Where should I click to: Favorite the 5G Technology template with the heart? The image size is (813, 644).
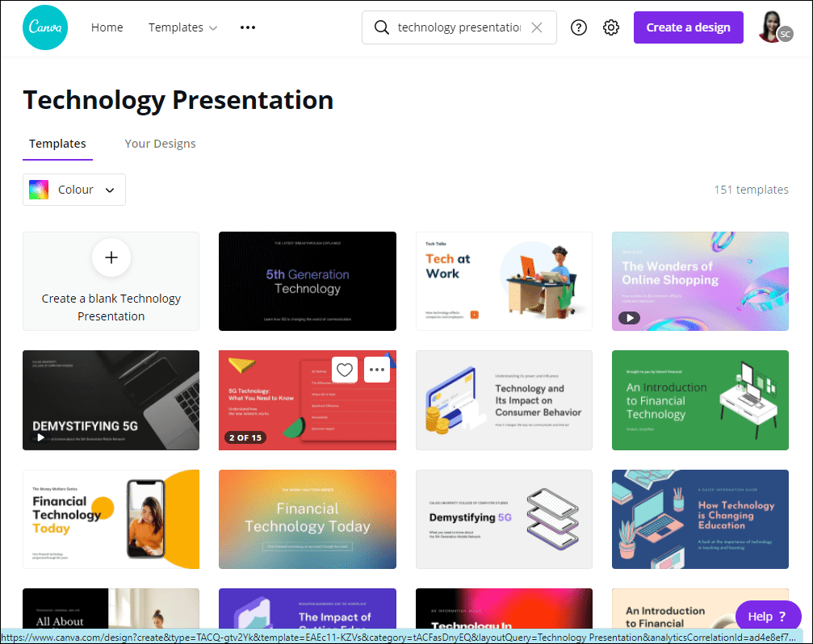click(x=345, y=370)
